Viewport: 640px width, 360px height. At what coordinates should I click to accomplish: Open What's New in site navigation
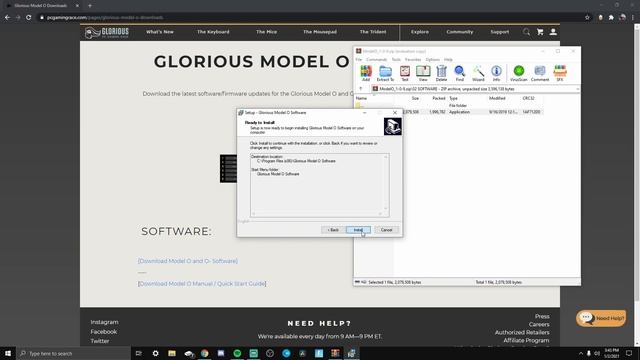[x=160, y=32]
